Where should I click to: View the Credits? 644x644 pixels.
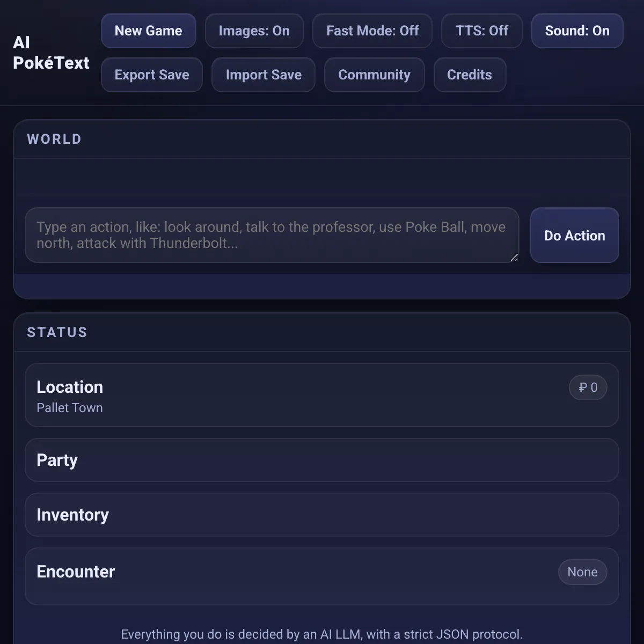point(470,75)
